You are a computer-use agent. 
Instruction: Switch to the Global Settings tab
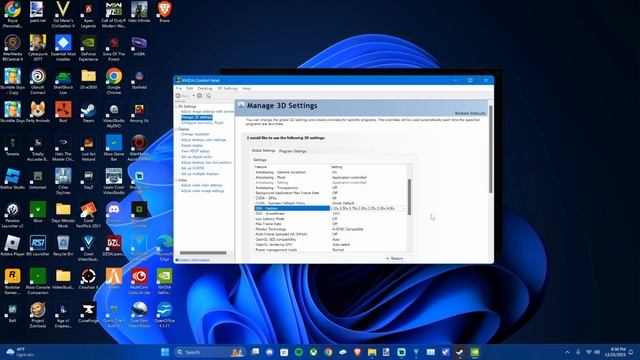[263, 151]
